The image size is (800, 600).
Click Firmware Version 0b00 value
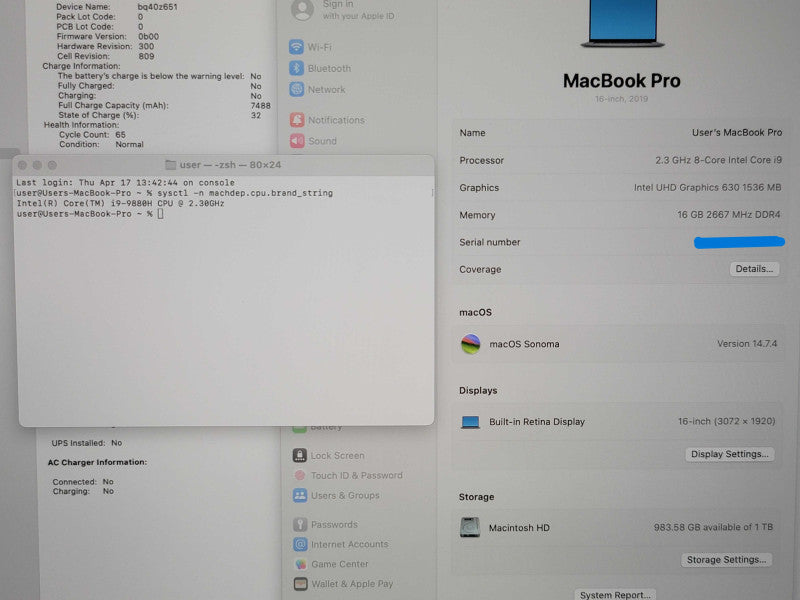coord(148,37)
